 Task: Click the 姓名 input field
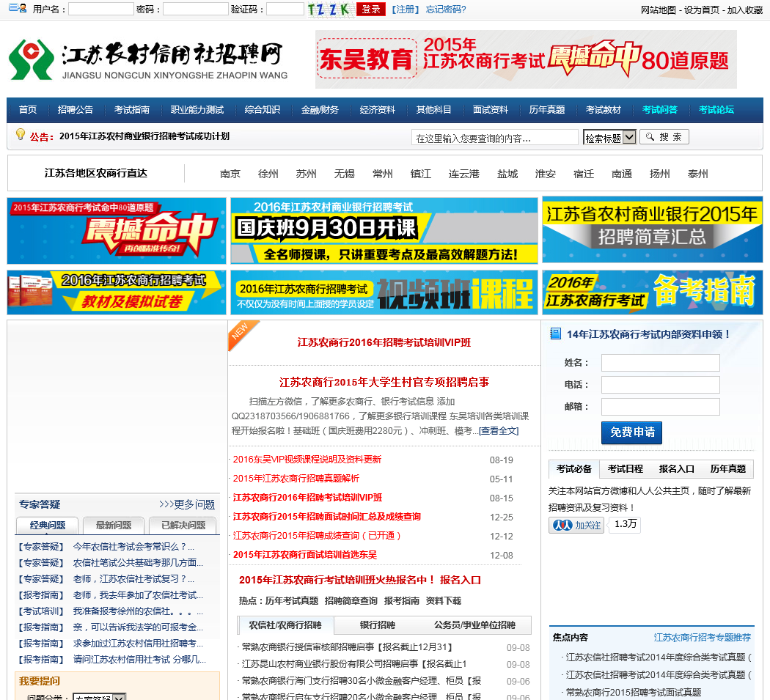[661, 363]
